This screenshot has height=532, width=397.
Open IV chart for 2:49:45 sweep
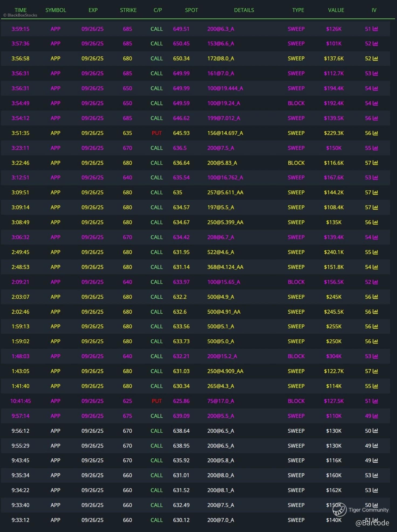(375, 252)
